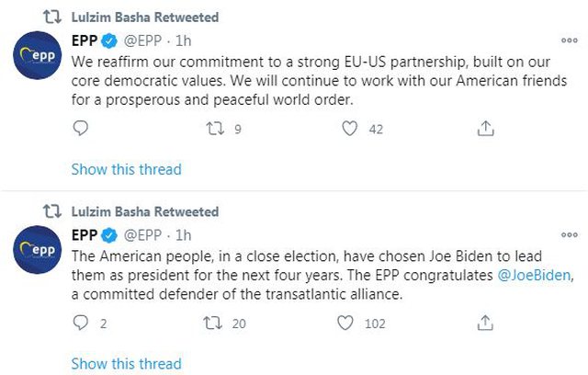588x375 pixels.
Task: Retweet the tweet with 20 retweets
Action: point(212,323)
